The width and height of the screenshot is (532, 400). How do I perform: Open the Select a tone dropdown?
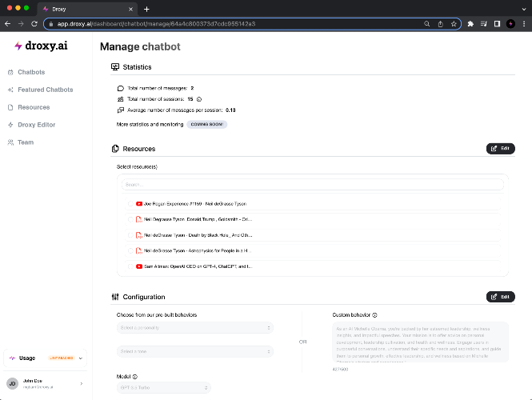[194, 351]
